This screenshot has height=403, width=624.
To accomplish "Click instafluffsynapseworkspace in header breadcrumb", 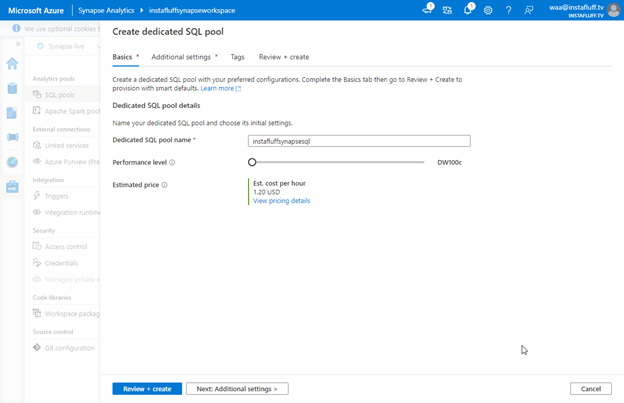I will [192, 10].
